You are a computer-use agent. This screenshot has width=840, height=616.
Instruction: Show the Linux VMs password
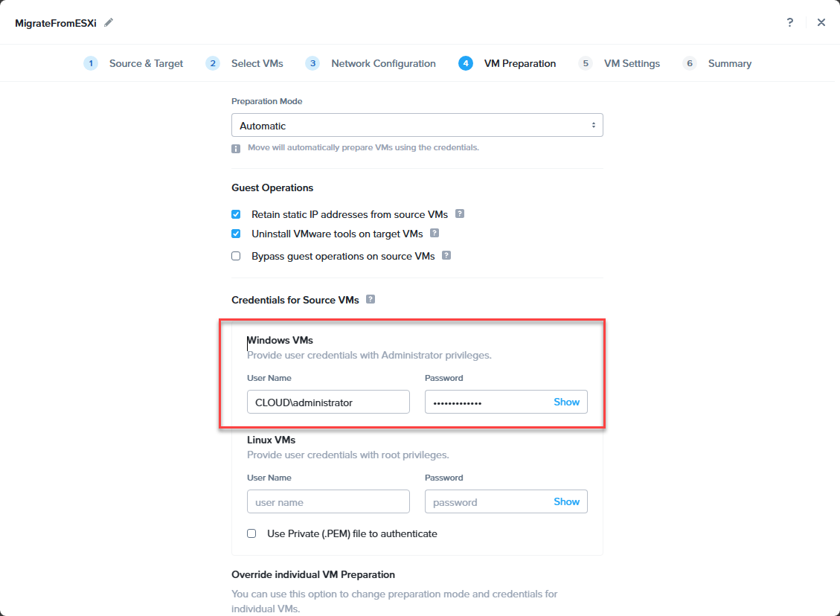click(x=566, y=501)
